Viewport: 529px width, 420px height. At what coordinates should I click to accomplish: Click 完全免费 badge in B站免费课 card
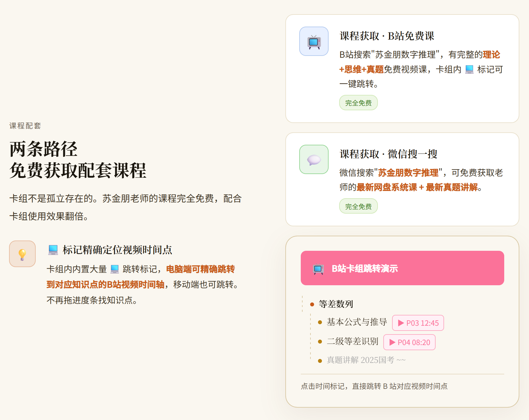click(359, 103)
